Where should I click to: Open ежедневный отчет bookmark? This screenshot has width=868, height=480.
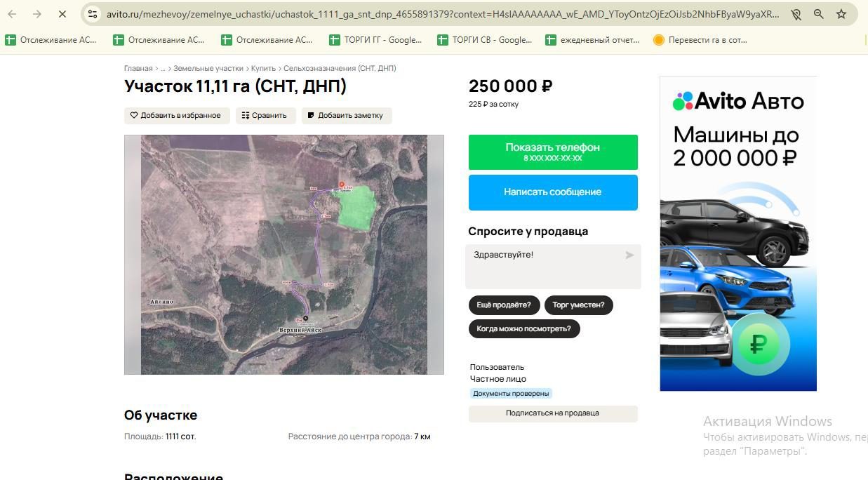(x=592, y=40)
